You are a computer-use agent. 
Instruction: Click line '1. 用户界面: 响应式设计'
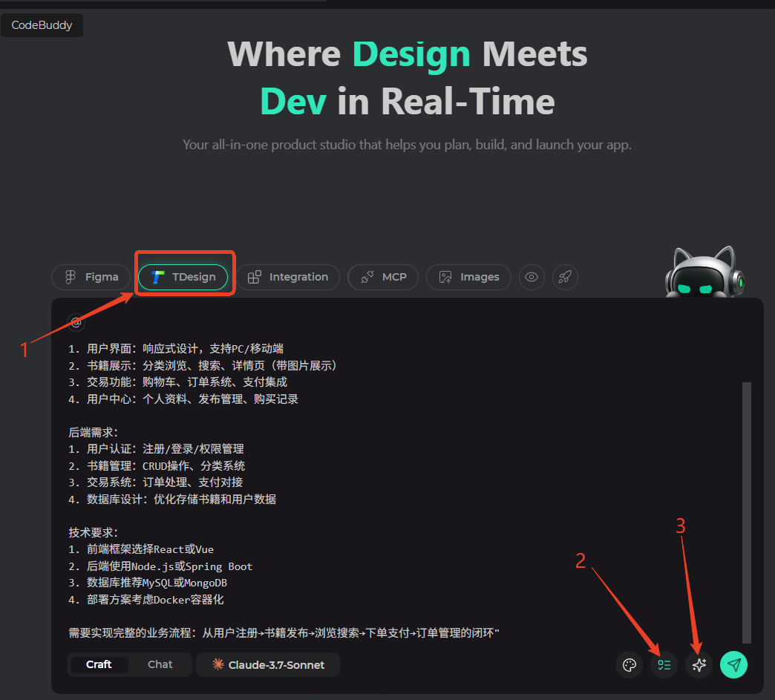pos(176,349)
